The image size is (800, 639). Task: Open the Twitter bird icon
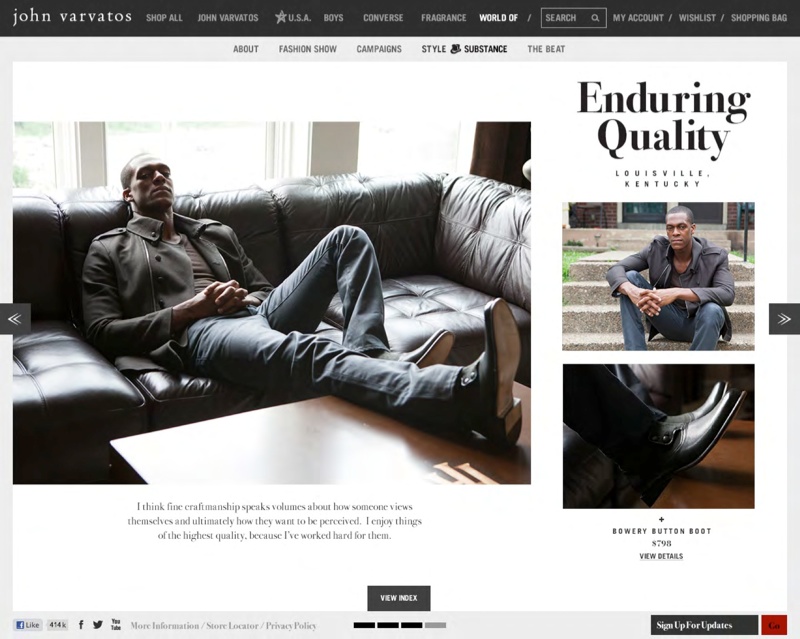(x=98, y=625)
